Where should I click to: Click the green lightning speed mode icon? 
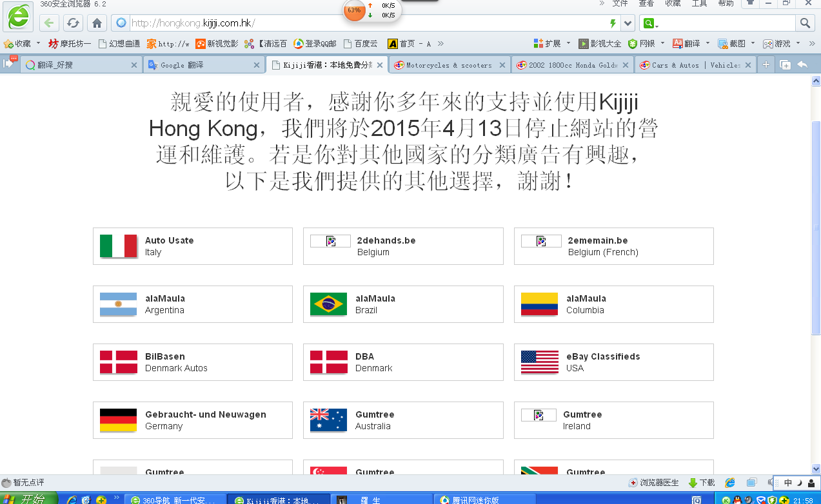pos(613,24)
